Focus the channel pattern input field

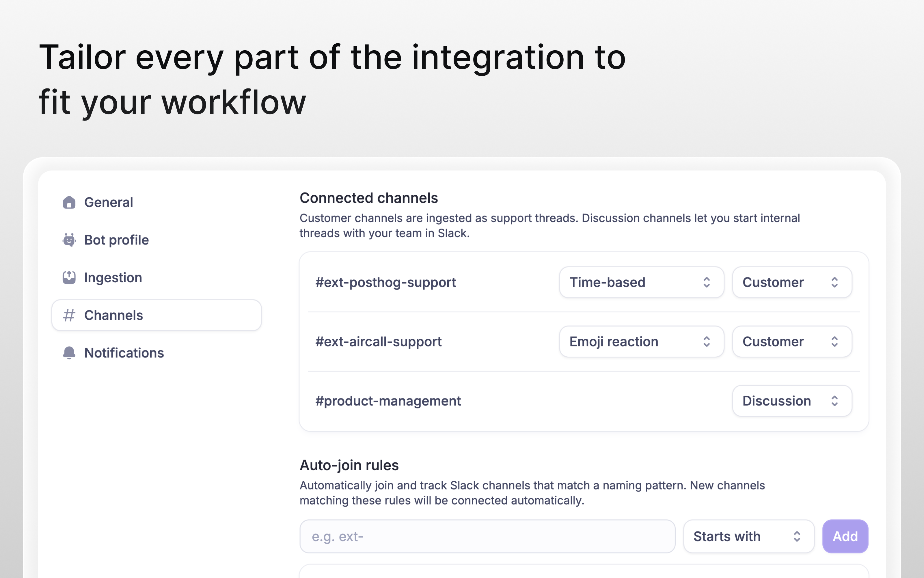click(487, 536)
